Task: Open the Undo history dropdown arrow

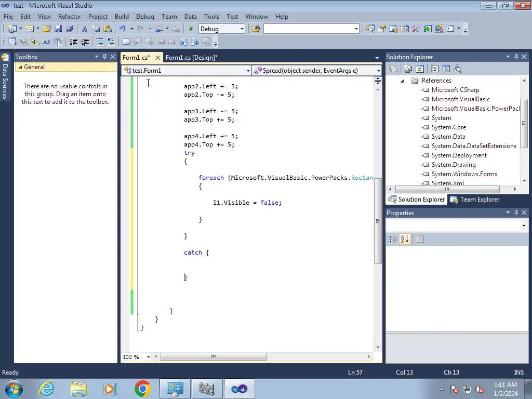Action: tap(131, 29)
